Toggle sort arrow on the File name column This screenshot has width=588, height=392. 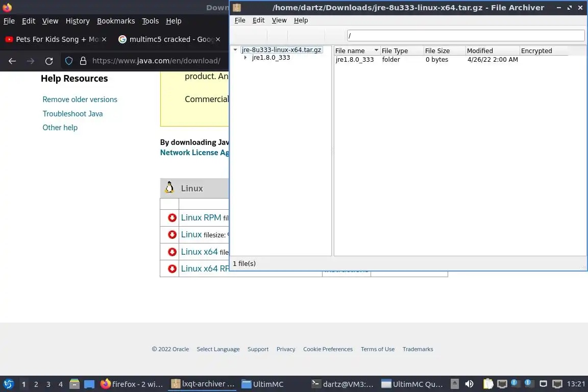coord(376,50)
